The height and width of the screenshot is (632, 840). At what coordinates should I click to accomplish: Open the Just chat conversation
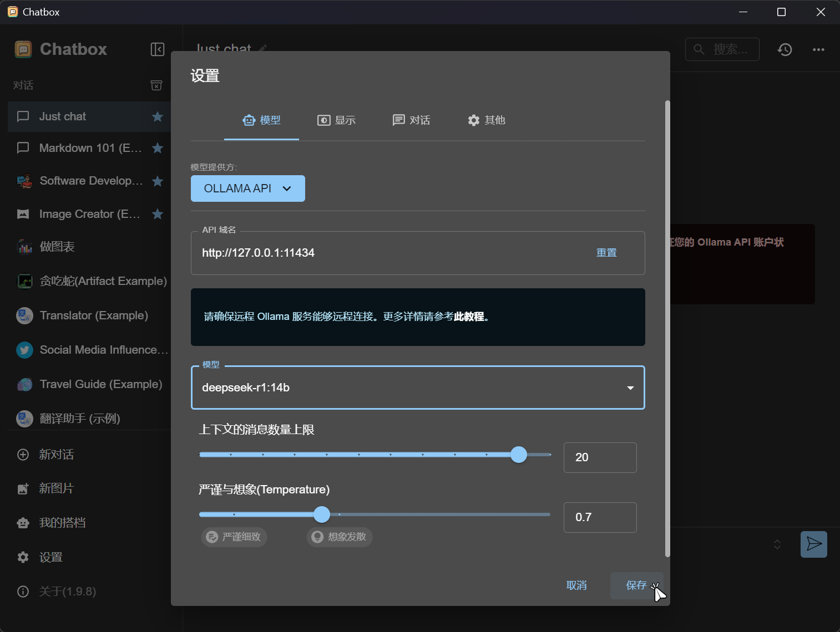click(89, 116)
